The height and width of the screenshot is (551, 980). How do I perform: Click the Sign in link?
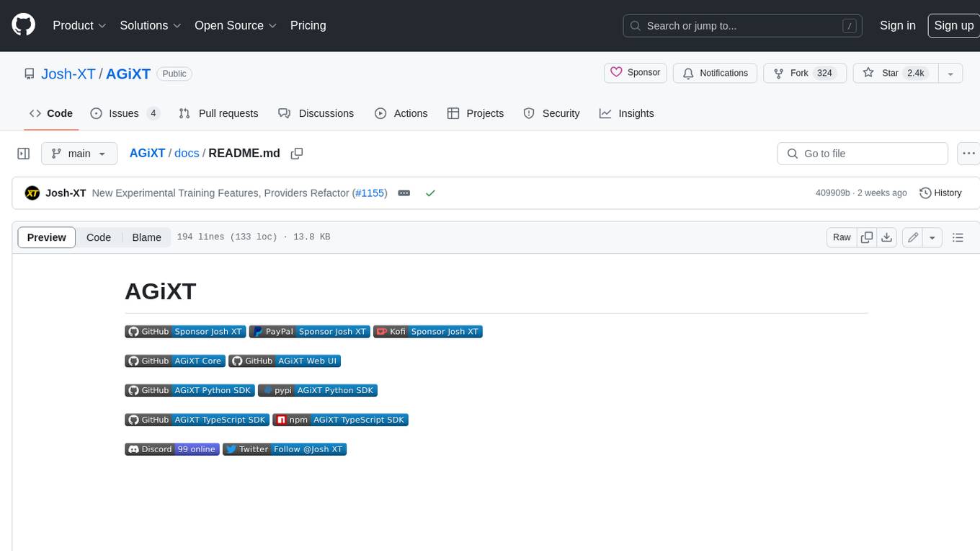coord(897,25)
